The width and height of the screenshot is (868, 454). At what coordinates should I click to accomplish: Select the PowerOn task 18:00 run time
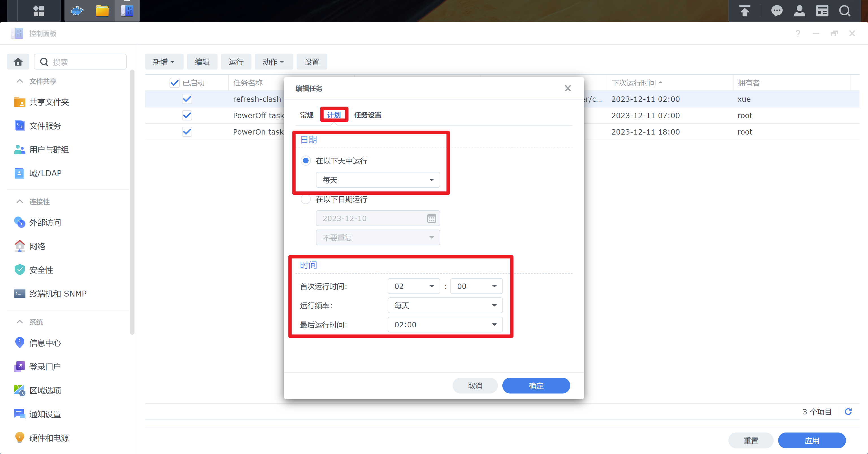pyautogui.click(x=645, y=132)
